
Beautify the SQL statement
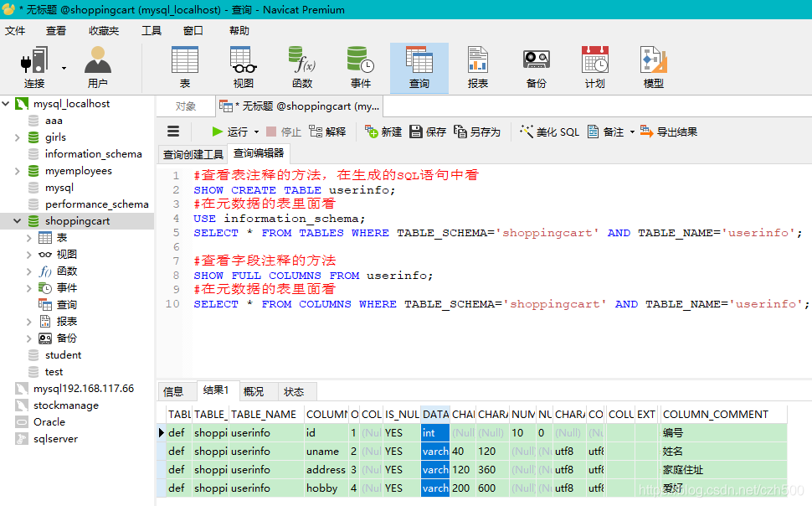click(548, 132)
